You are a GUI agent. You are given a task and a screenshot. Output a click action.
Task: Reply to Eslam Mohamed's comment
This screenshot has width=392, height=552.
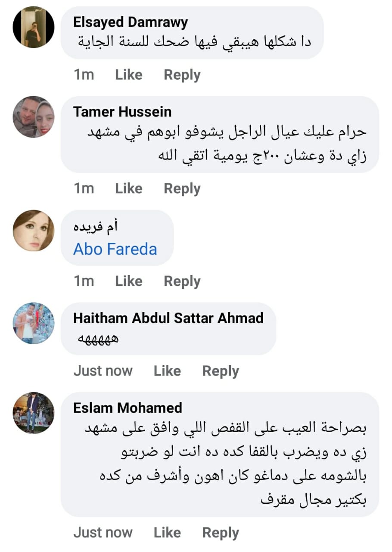pyautogui.click(x=221, y=533)
